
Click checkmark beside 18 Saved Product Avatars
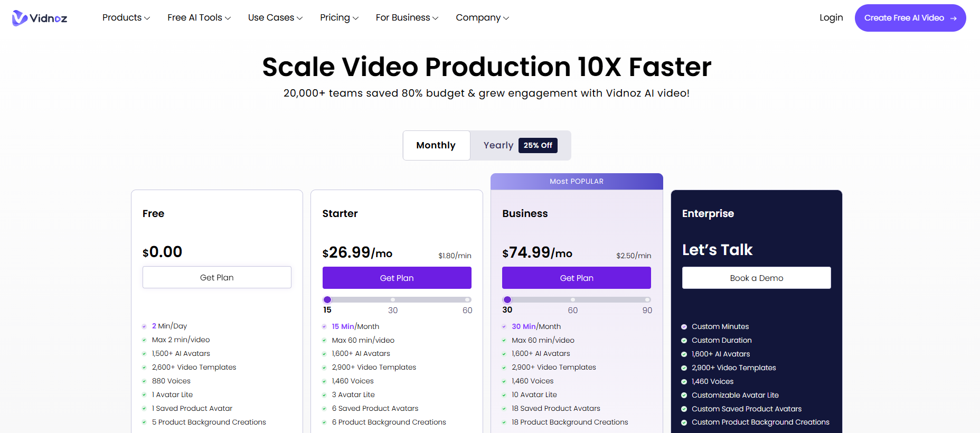pos(504,409)
